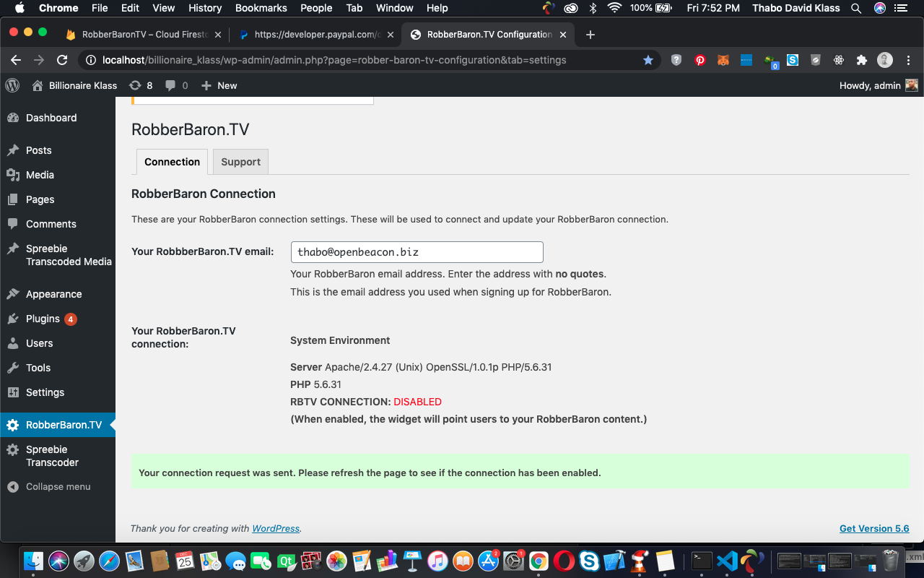This screenshot has height=578, width=924.
Task: Open the Skype extension in toolbar
Action: [793, 60]
